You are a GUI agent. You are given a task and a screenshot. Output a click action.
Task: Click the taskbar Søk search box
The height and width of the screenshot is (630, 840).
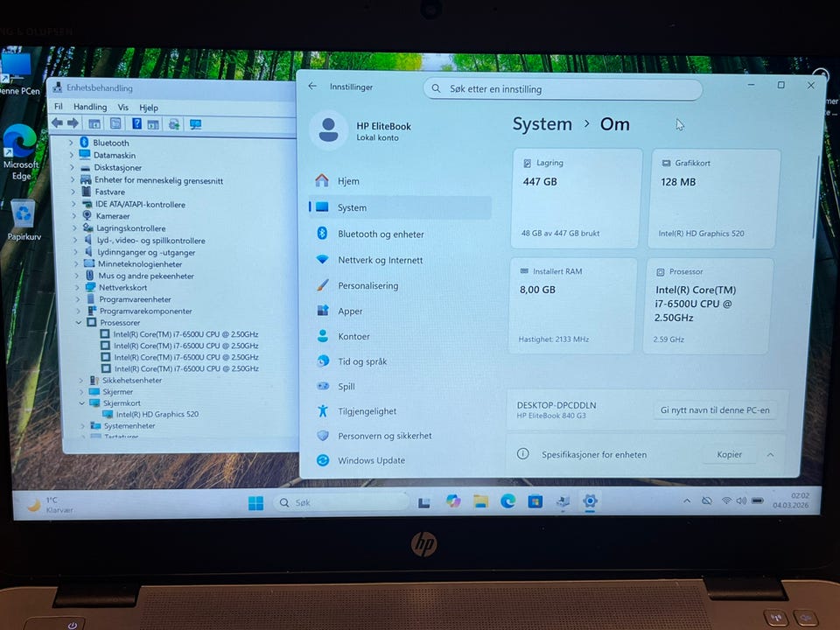pos(340,502)
